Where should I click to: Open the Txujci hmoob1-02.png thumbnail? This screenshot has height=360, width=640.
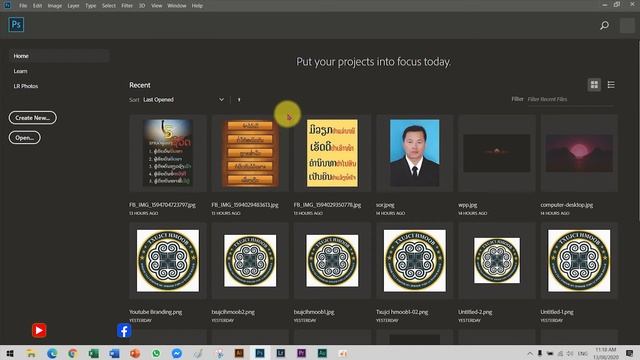point(415,260)
